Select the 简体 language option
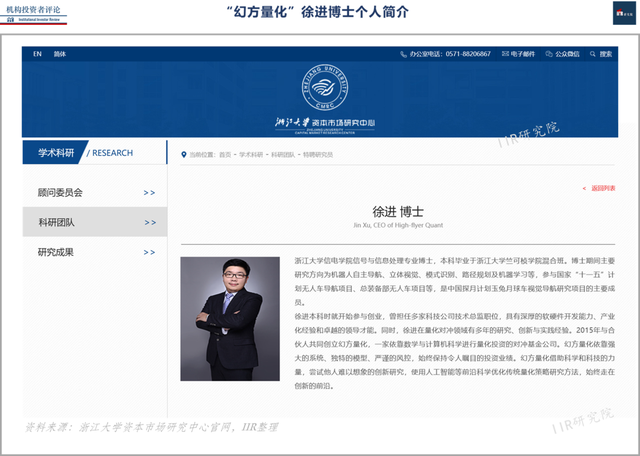The image size is (640, 456). tap(60, 54)
